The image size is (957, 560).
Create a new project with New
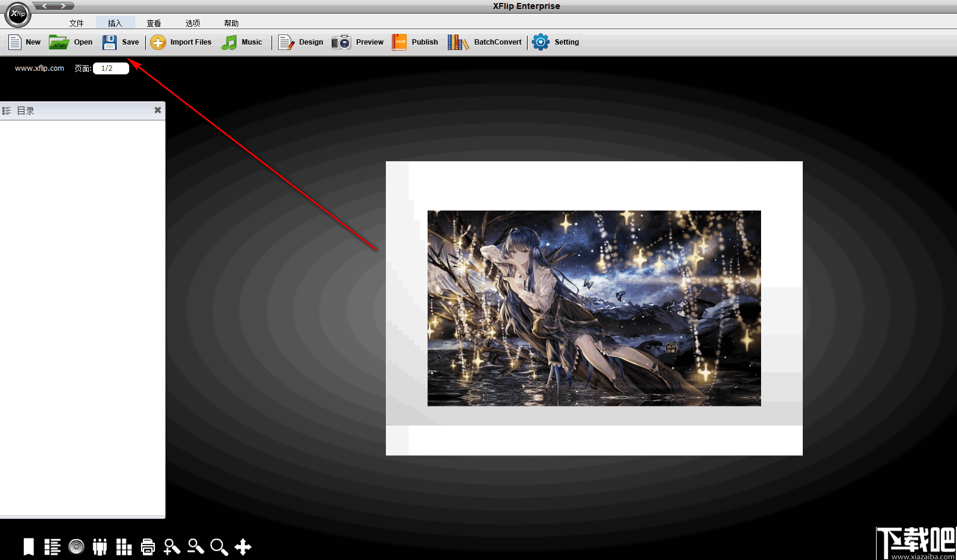click(x=24, y=42)
